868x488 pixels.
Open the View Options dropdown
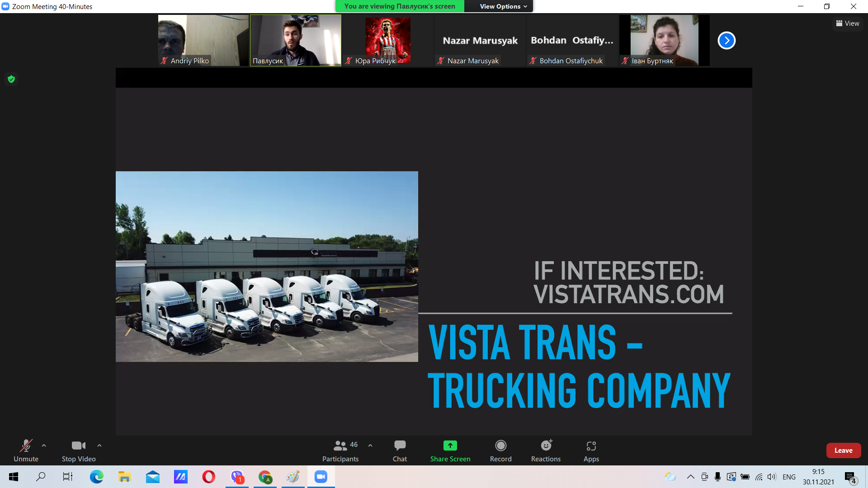[503, 6]
